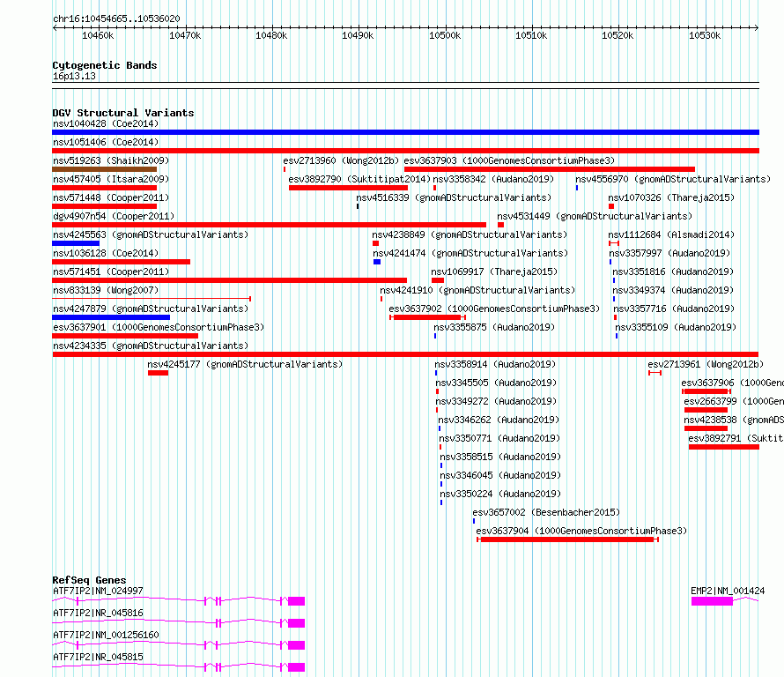This screenshot has width=784, height=677.
Task: Click the blue bar below nsv4245563
Action: (x=76, y=243)
